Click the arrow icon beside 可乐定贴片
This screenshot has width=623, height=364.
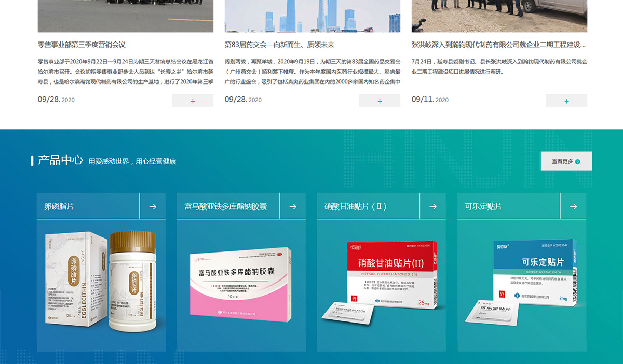tap(573, 206)
